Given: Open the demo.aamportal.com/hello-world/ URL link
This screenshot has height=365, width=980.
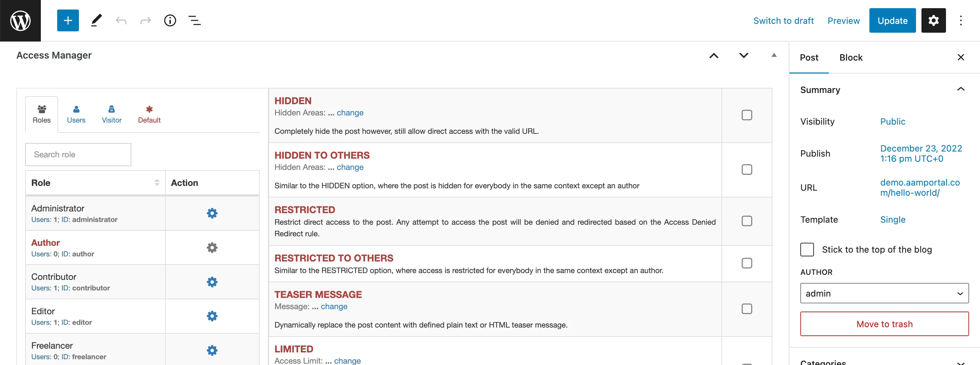Looking at the screenshot, I should click(x=920, y=188).
